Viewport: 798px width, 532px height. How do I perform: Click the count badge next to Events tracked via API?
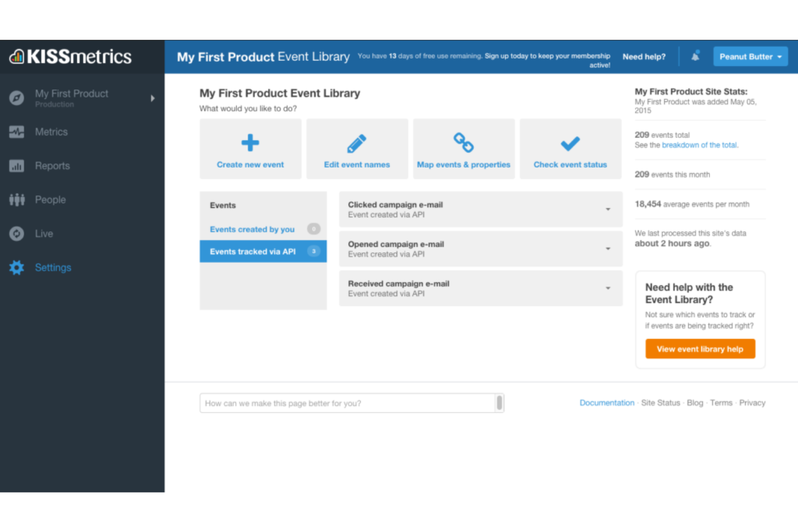click(314, 251)
